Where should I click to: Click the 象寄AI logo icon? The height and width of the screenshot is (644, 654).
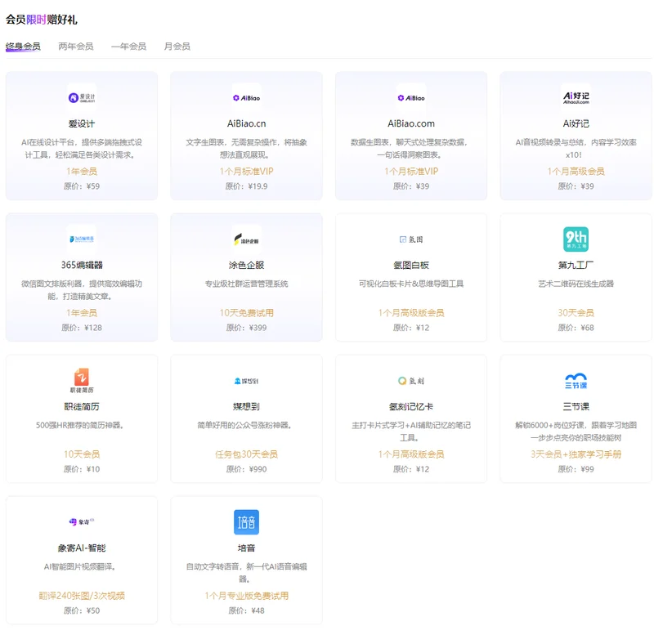tap(81, 521)
